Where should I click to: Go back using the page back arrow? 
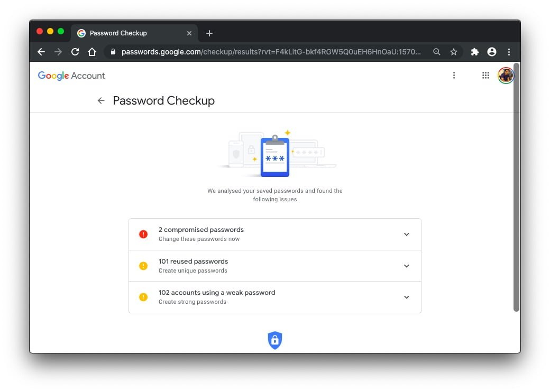pos(101,100)
